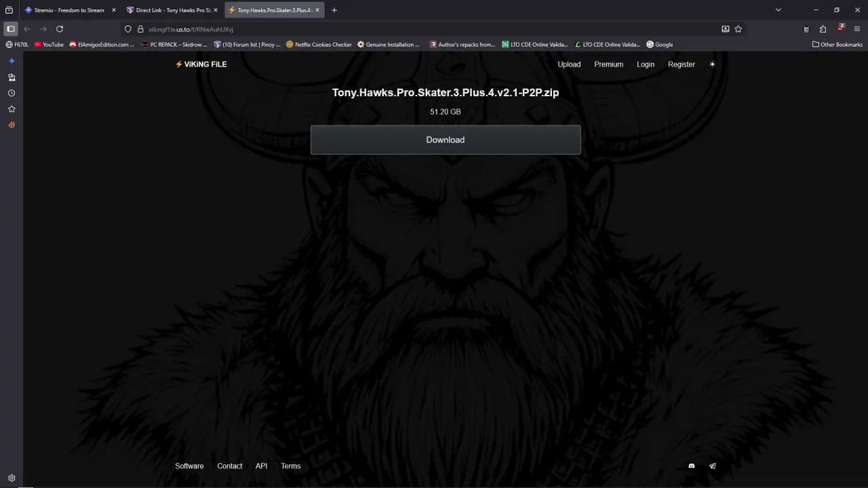The image size is (868, 488).
Task: Open the Firefox application hamburger menu
Action: click(857, 29)
